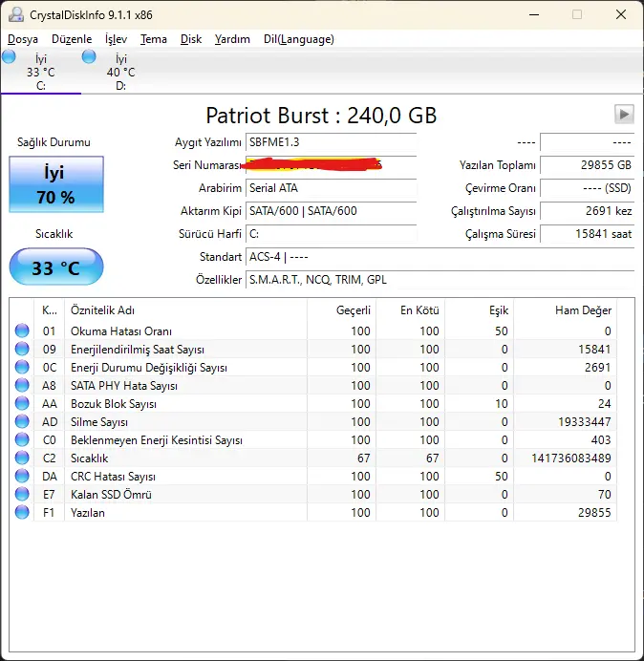Select the CRC Hatası Sayısı attribute name

113,477
